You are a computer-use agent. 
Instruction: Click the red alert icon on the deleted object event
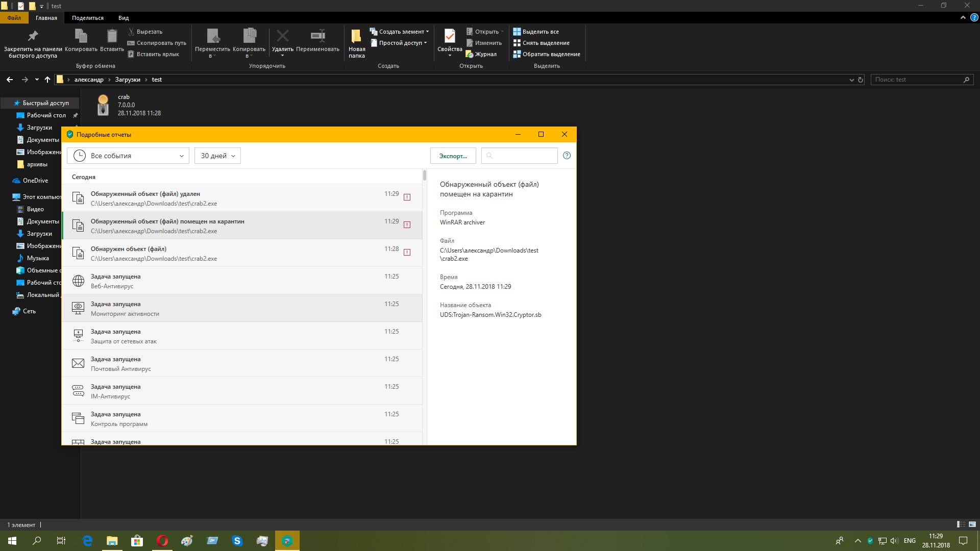point(407,197)
